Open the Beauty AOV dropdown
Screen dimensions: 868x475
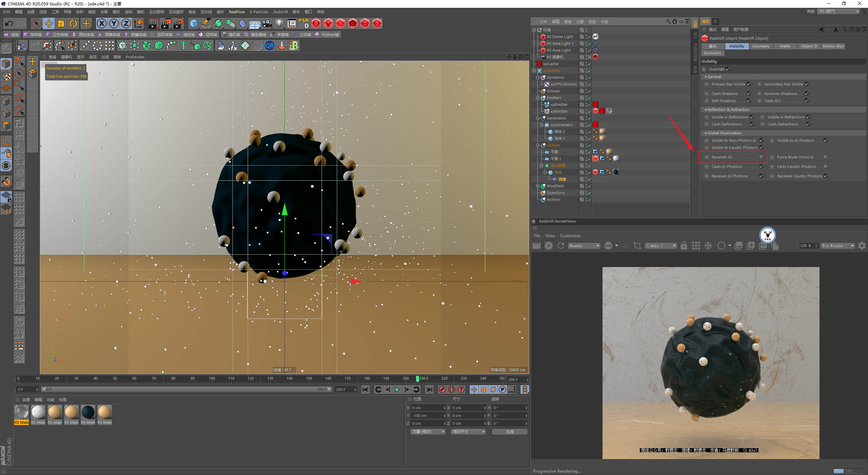point(584,246)
